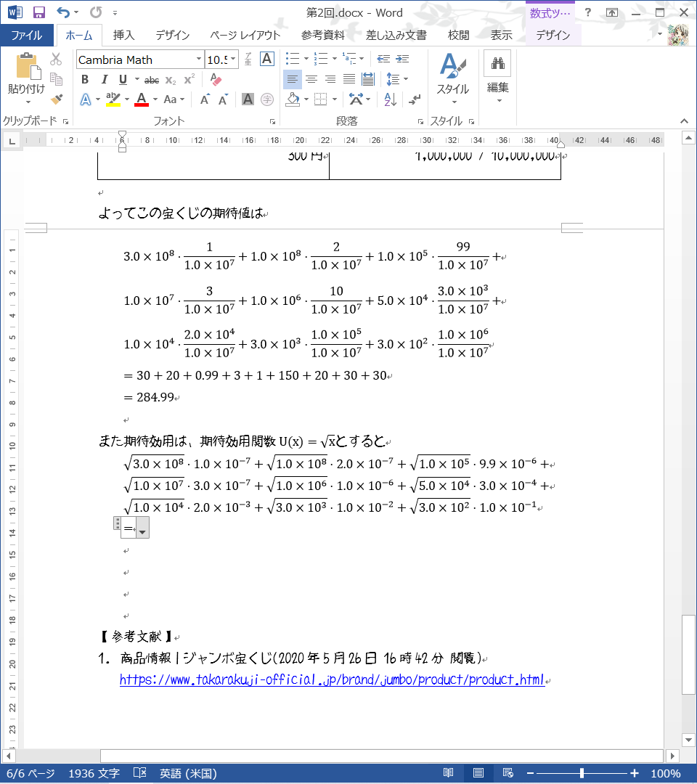697x784 pixels.
Task: Toggle strikethrough formatting
Action: coord(152,80)
